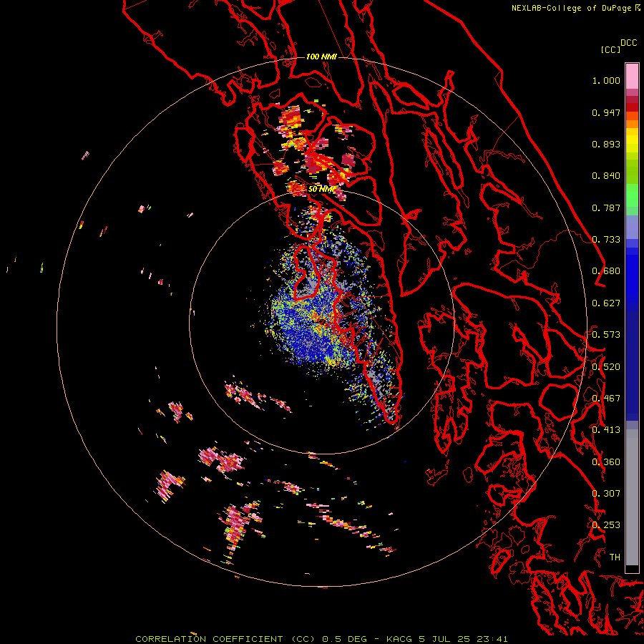
Task: Click the 0.947 color bar value
Action: tap(606, 112)
